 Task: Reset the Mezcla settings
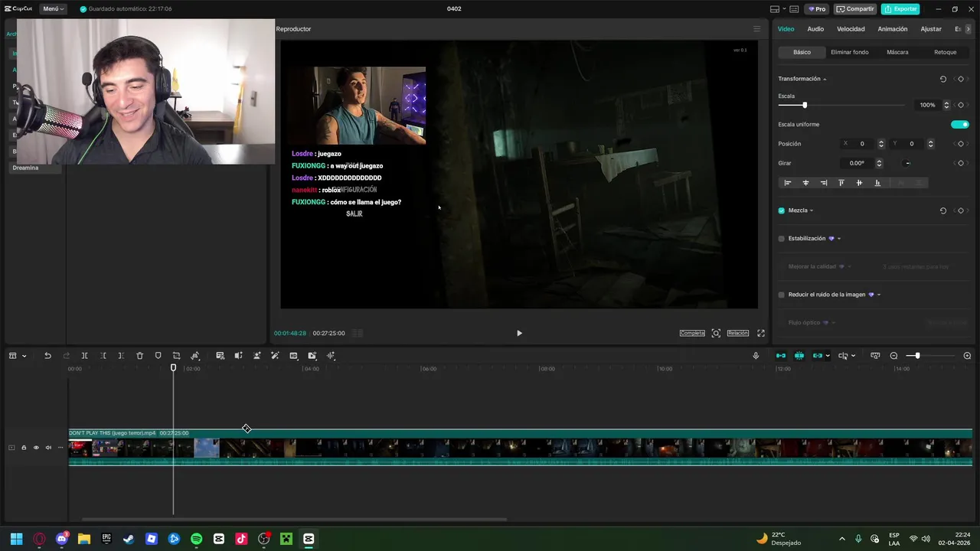tap(942, 210)
